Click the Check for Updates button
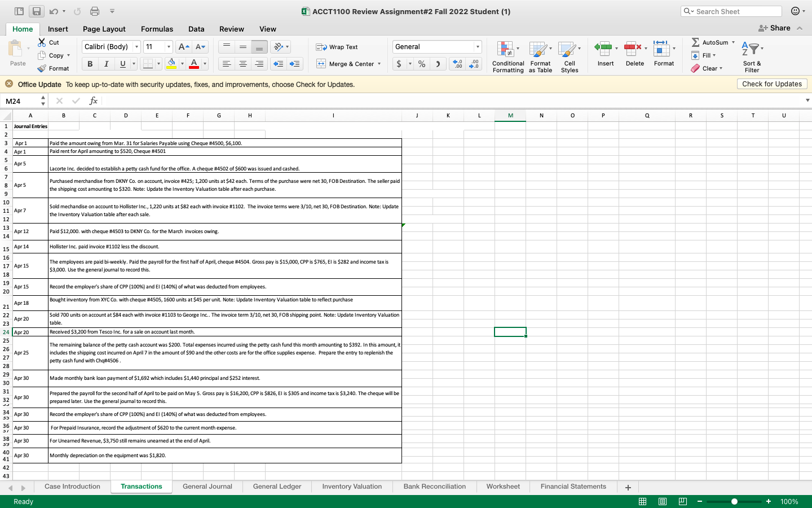The width and height of the screenshot is (812, 508). tap(772, 84)
